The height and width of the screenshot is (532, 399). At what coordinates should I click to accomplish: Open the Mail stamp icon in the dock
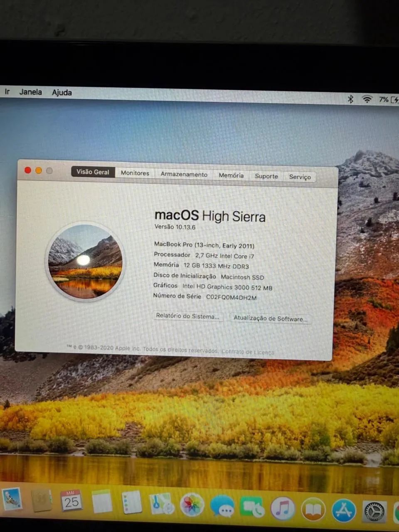coord(12,499)
